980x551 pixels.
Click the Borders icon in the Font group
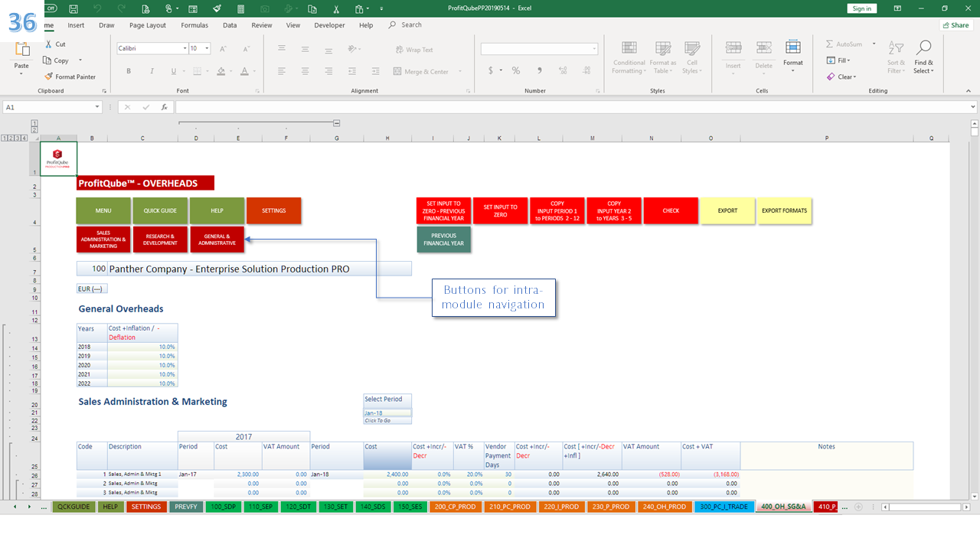pyautogui.click(x=197, y=71)
